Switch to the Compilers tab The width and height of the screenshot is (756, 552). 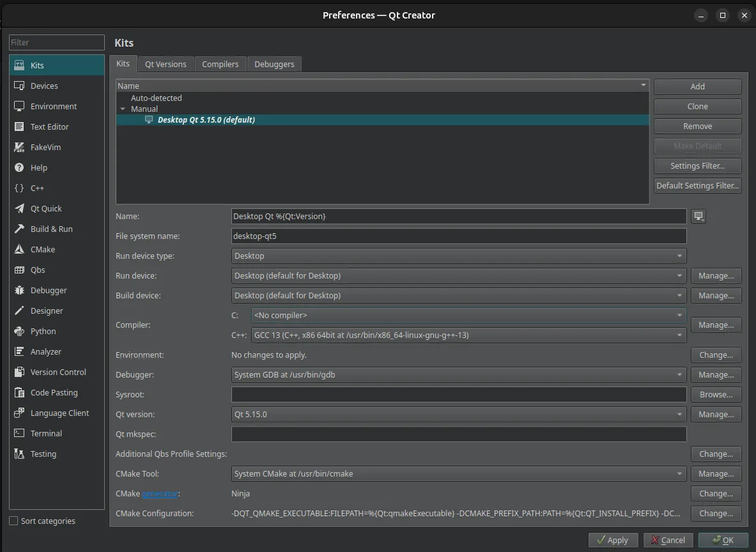coord(220,64)
